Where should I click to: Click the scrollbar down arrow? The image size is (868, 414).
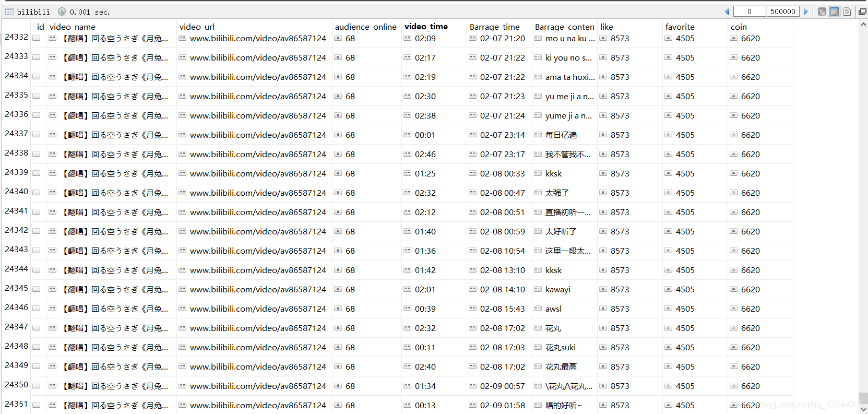click(x=863, y=409)
